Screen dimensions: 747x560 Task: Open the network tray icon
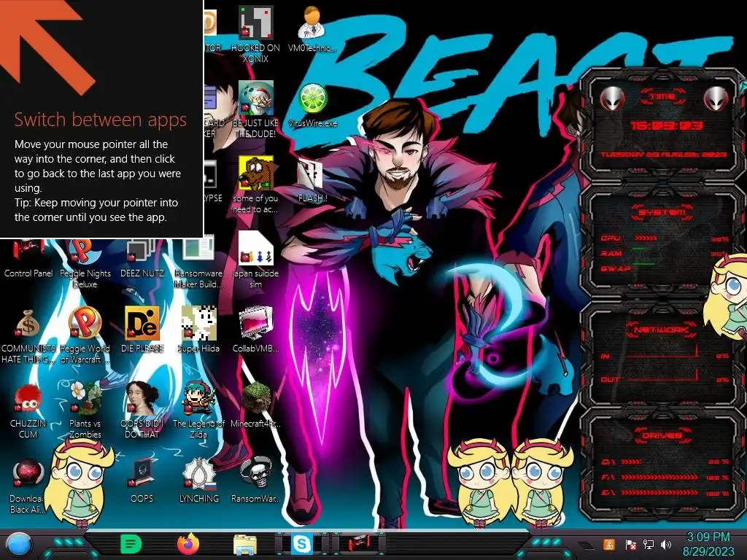(648, 544)
